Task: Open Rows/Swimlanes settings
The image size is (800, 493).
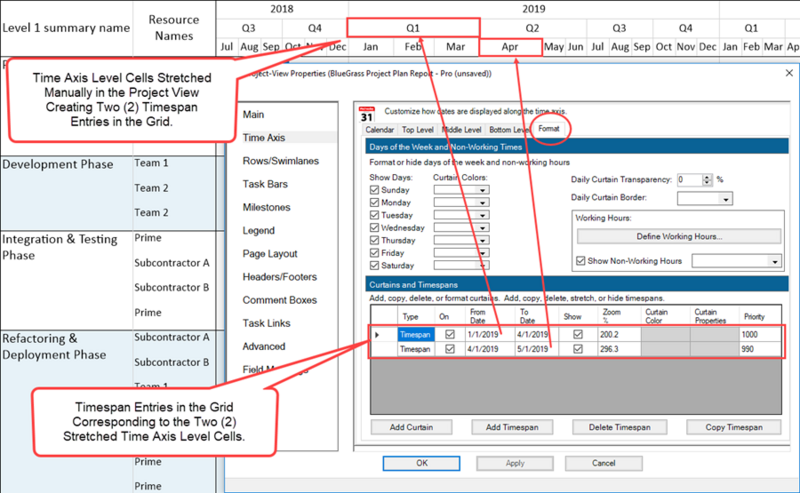Action: coord(281,161)
